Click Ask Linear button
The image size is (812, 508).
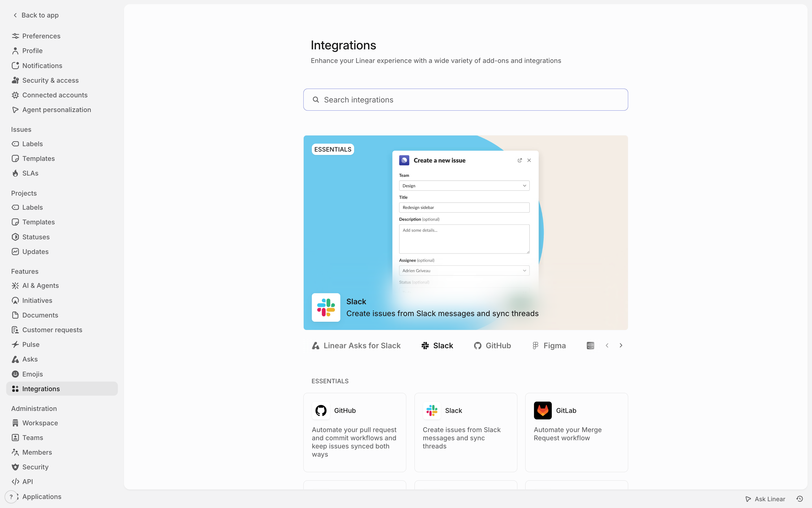coord(765,499)
